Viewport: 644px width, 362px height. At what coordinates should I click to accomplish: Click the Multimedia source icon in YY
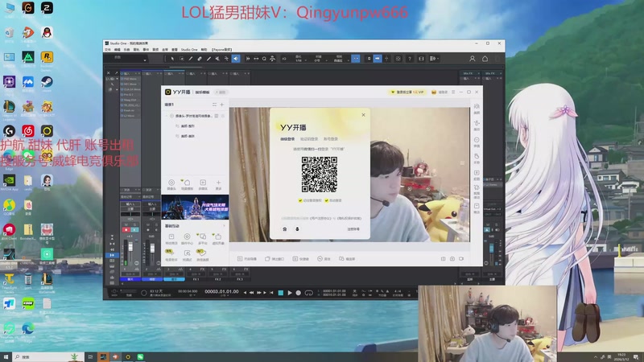click(x=203, y=184)
